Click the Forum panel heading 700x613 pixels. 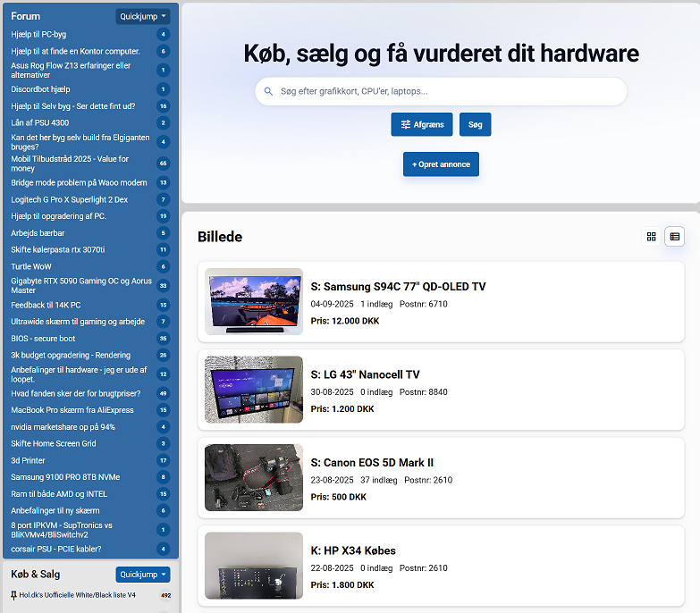(25, 16)
